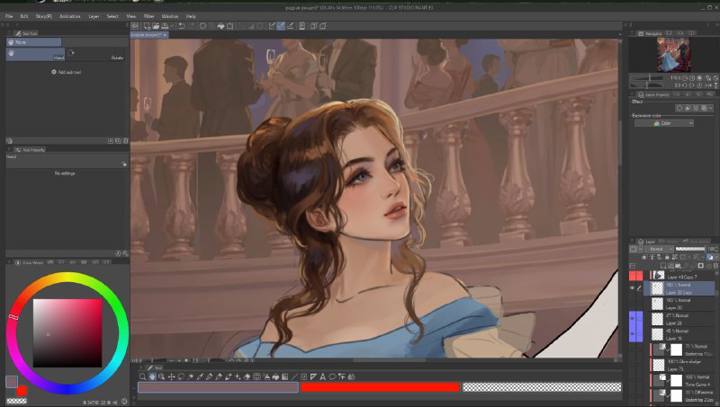Toggle Snap to Grid in command bar
Image resolution: width=720 pixels, height=407 pixels.
tap(290, 26)
